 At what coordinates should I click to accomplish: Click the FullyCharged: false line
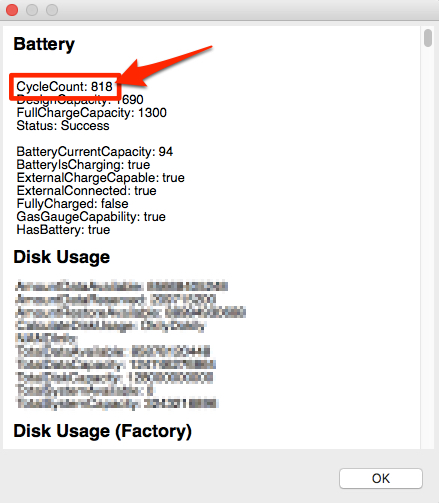pyautogui.click(x=72, y=204)
